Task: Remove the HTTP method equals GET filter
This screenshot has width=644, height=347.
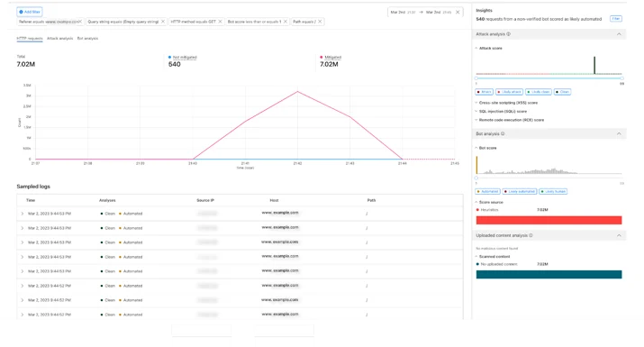Action: (x=220, y=22)
